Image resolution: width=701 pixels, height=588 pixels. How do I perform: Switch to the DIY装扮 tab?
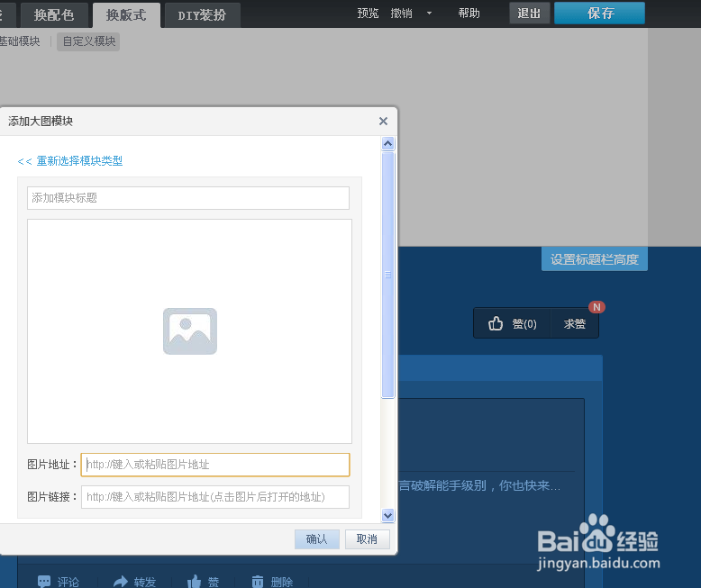(202, 15)
